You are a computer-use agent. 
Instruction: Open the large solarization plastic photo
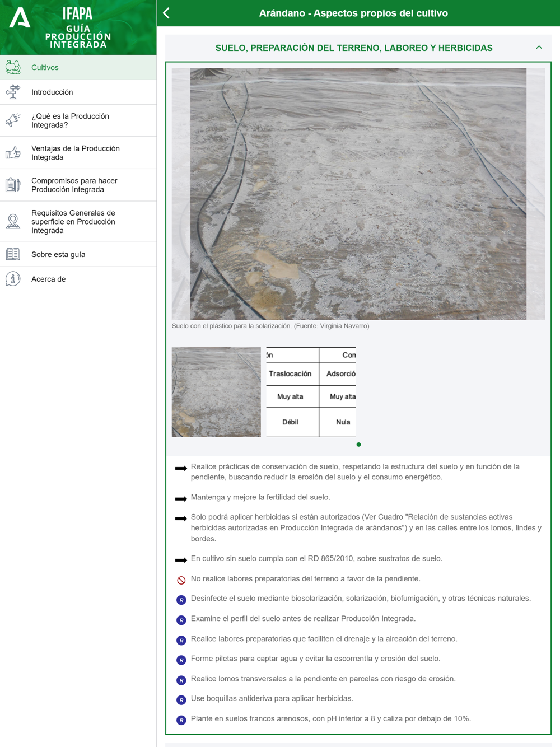[x=358, y=194]
